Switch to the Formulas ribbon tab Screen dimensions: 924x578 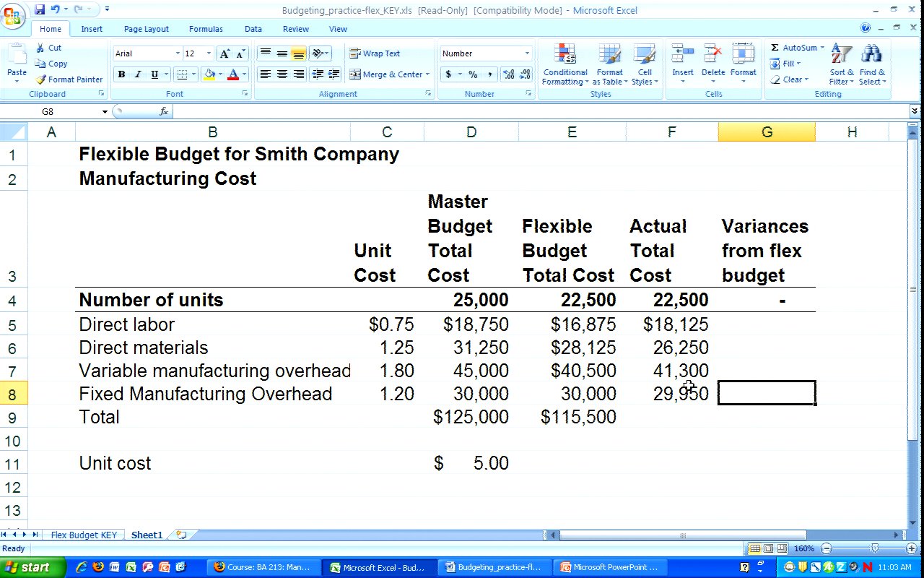[x=206, y=29]
